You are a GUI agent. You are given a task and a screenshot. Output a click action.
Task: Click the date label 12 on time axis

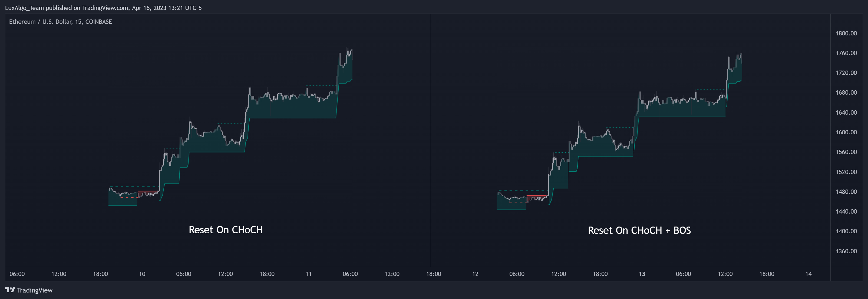coord(475,274)
